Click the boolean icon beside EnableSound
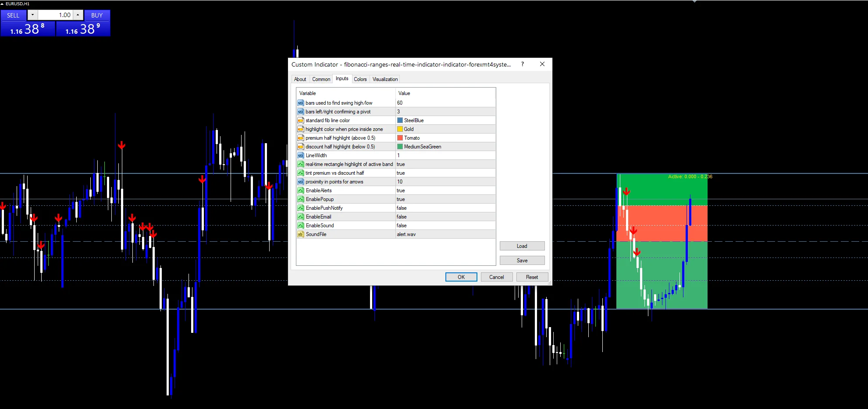 point(300,226)
